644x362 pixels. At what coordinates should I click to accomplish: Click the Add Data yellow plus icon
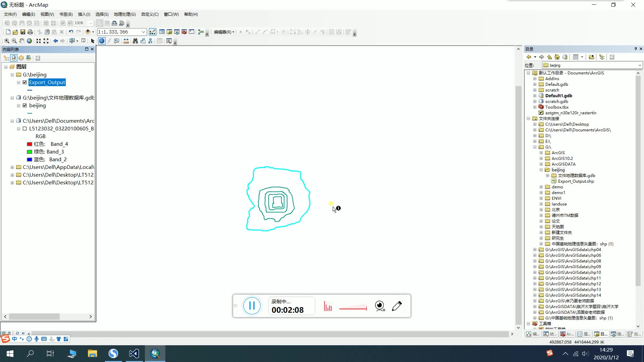(88, 32)
